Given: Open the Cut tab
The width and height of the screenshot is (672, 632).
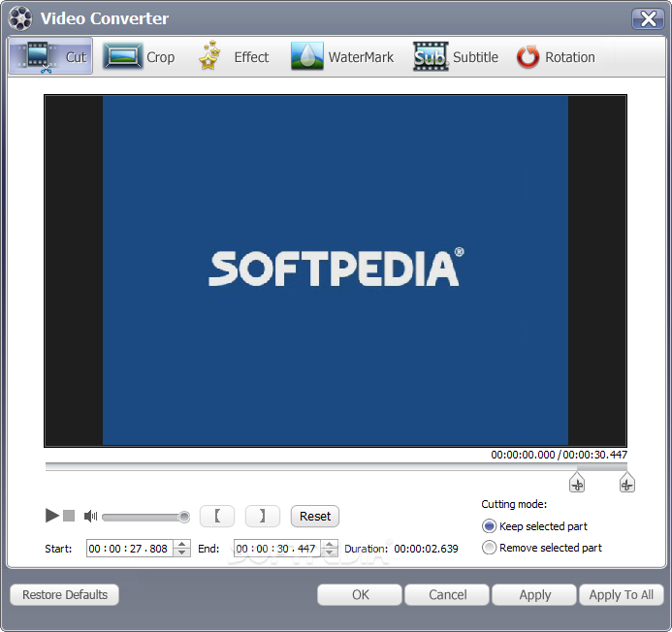Looking at the screenshot, I should click(50, 56).
